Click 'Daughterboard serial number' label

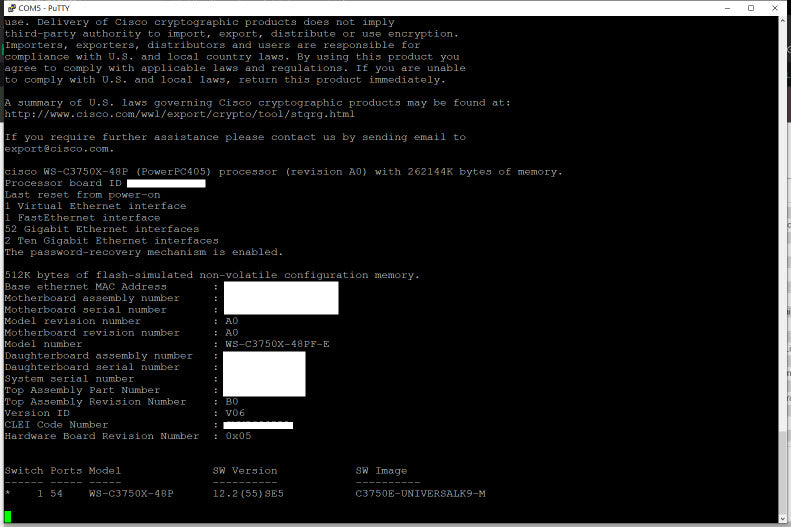[x=92, y=367]
